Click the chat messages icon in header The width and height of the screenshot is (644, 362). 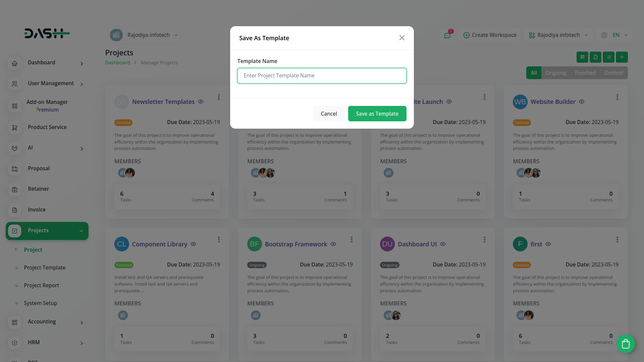coord(447,35)
